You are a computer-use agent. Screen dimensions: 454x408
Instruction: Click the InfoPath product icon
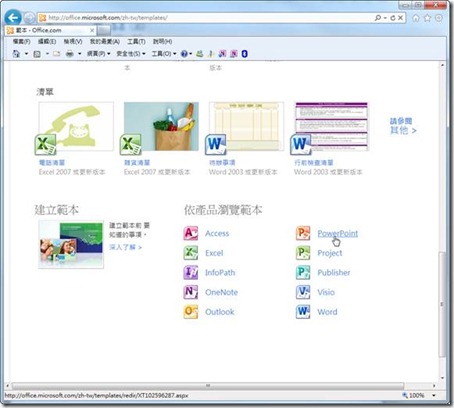191,272
